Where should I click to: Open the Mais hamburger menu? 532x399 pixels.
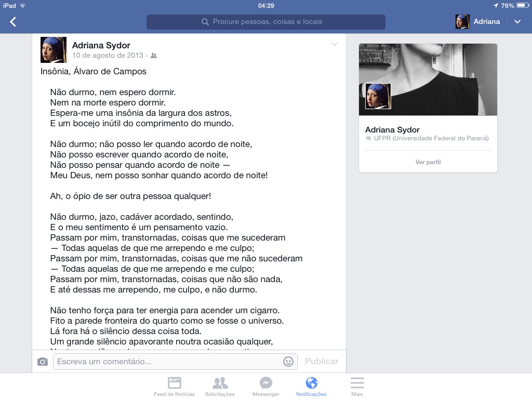(x=357, y=387)
